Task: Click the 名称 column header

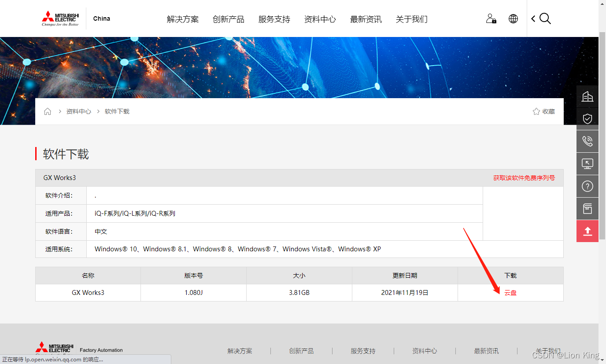Action: pos(88,276)
